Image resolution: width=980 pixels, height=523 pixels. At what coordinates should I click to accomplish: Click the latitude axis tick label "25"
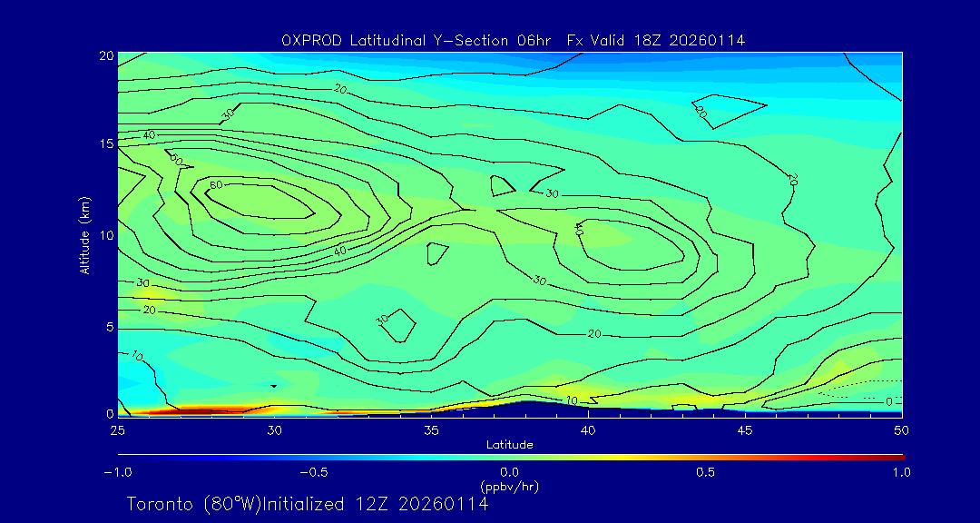click(x=117, y=429)
